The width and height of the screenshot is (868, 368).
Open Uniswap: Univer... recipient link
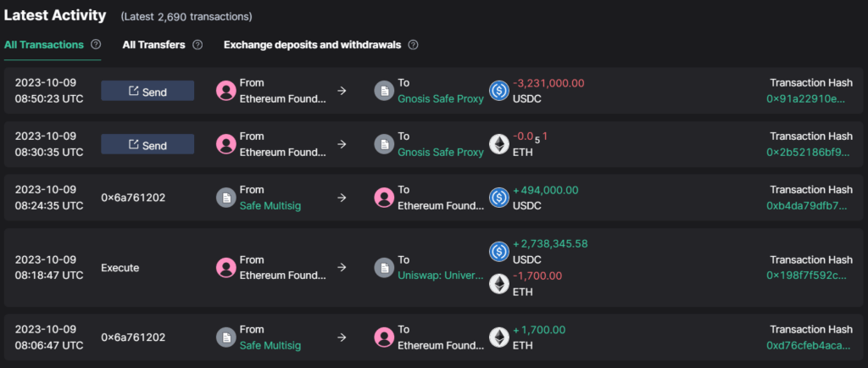441,276
